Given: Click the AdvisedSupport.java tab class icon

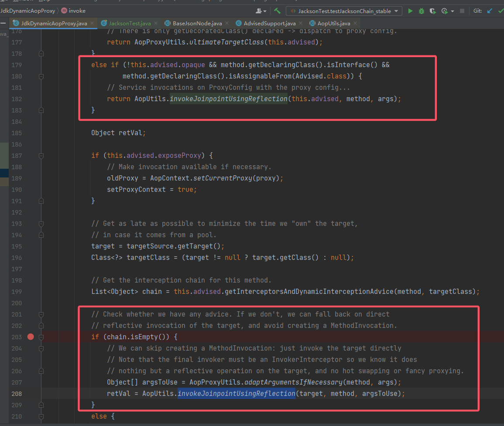Looking at the screenshot, I should coord(239,23).
